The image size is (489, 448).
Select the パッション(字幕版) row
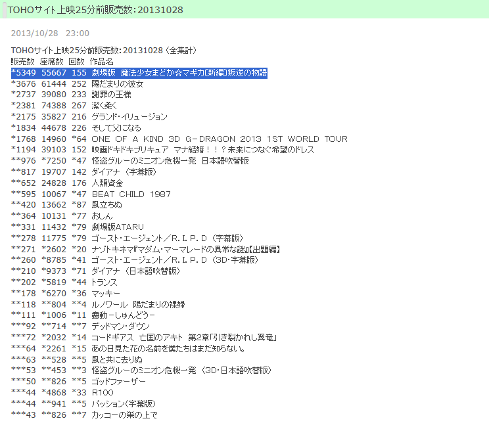[x=83, y=404]
